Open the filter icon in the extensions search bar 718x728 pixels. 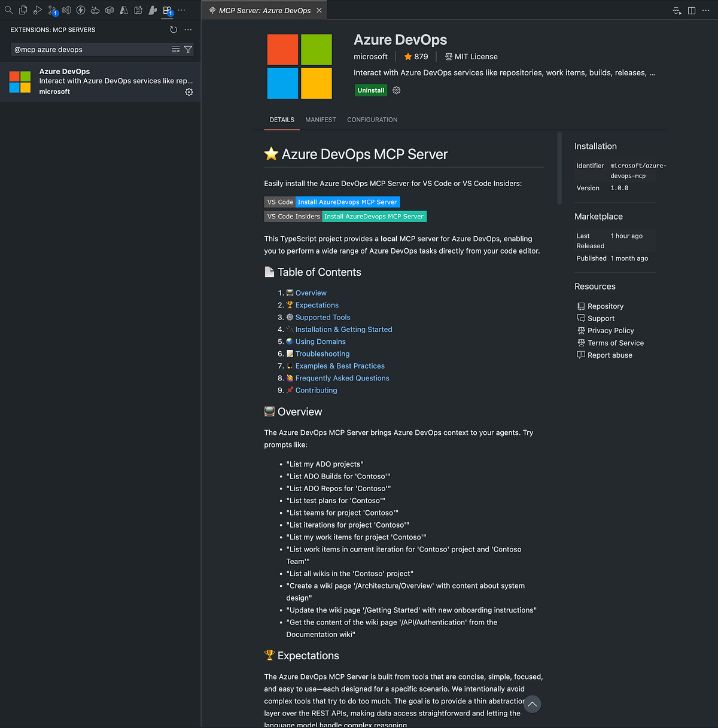click(x=188, y=50)
